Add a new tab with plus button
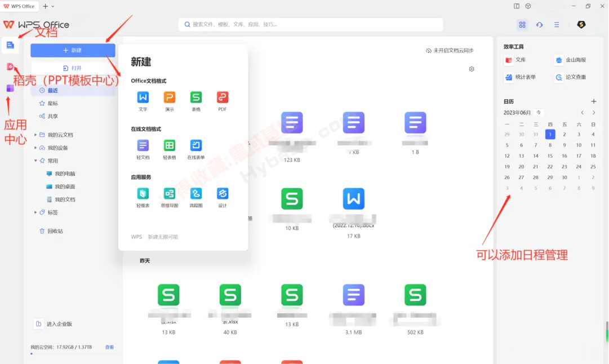Image resolution: width=609 pixels, height=364 pixels. (x=45, y=6)
